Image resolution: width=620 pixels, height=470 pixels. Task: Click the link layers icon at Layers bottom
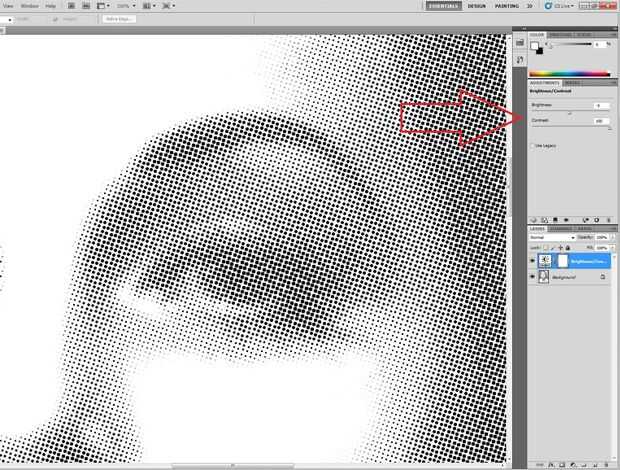click(539, 465)
